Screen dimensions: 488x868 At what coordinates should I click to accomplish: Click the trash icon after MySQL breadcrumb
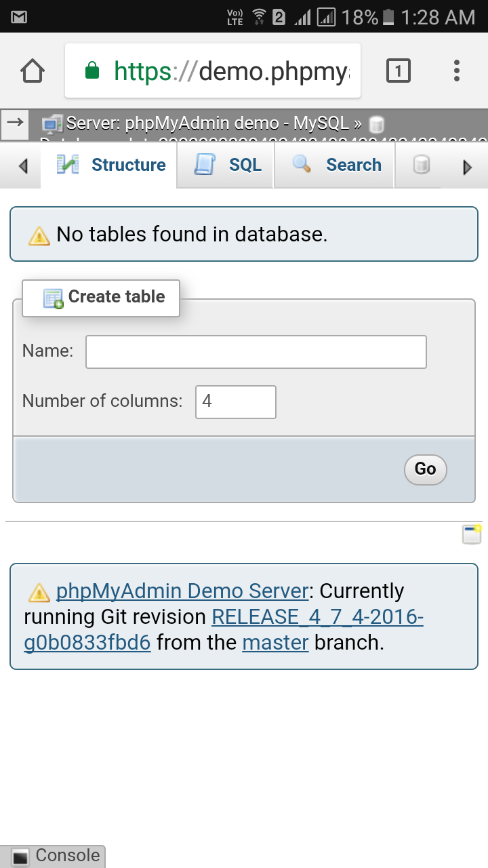377,124
